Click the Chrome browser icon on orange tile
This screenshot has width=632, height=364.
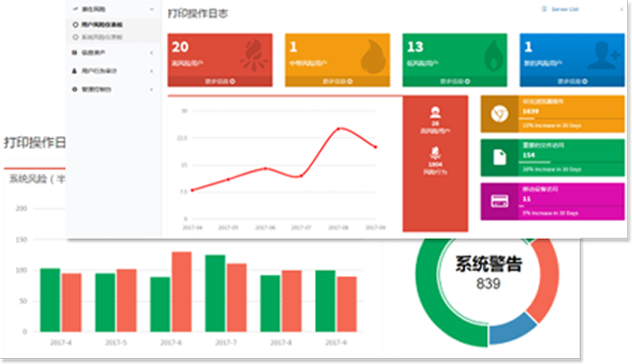500,114
